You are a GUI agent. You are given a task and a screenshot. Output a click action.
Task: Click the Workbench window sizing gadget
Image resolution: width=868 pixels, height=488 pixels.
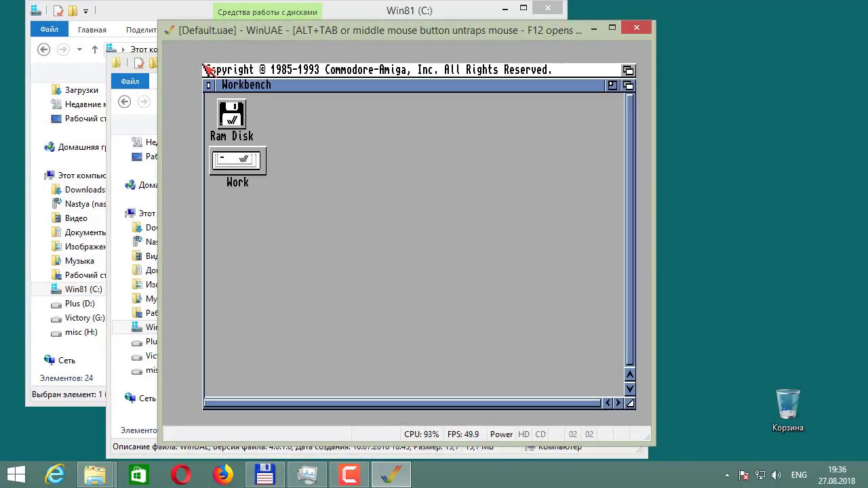pyautogui.click(x=630, y=403)
